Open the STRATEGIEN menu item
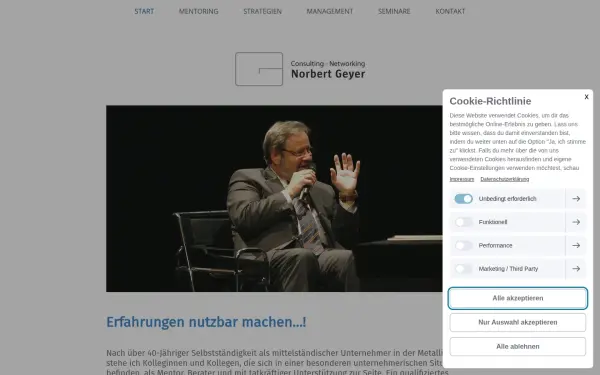This screenshot has height=375, width=600. pos(262,11)
